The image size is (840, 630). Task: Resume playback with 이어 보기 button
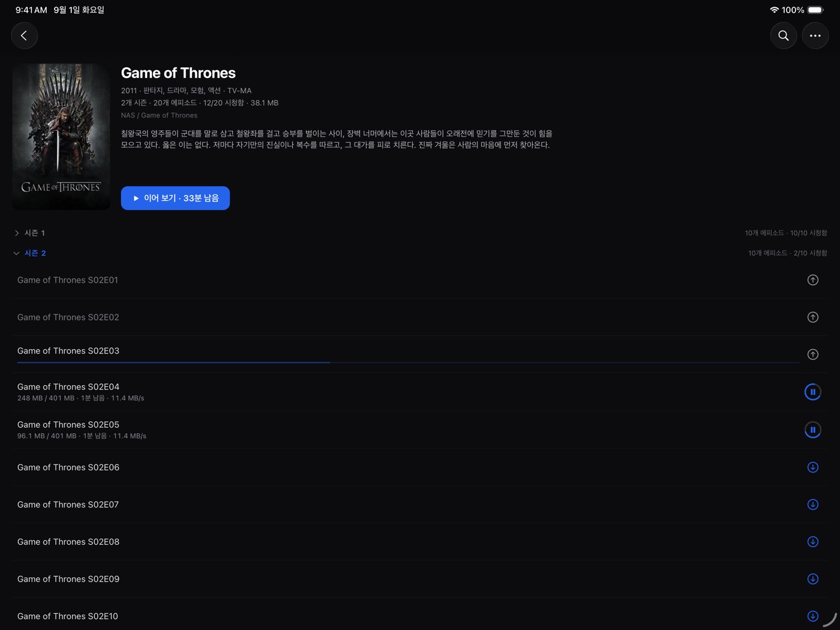175,198
